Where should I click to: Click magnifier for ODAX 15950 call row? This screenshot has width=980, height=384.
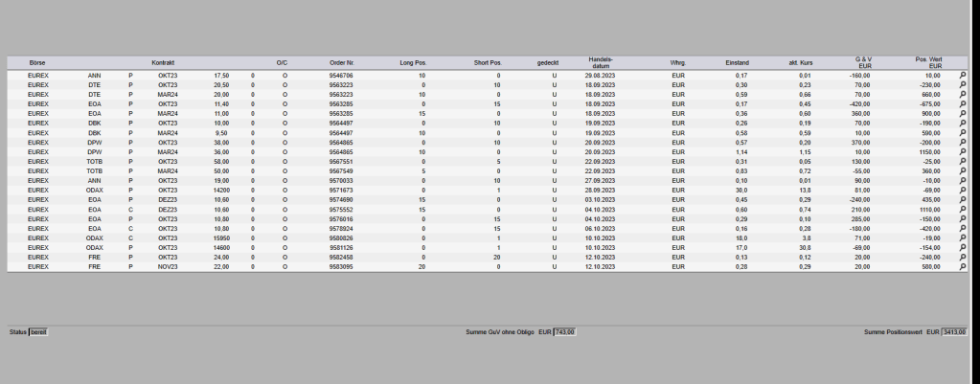point(962,237)
